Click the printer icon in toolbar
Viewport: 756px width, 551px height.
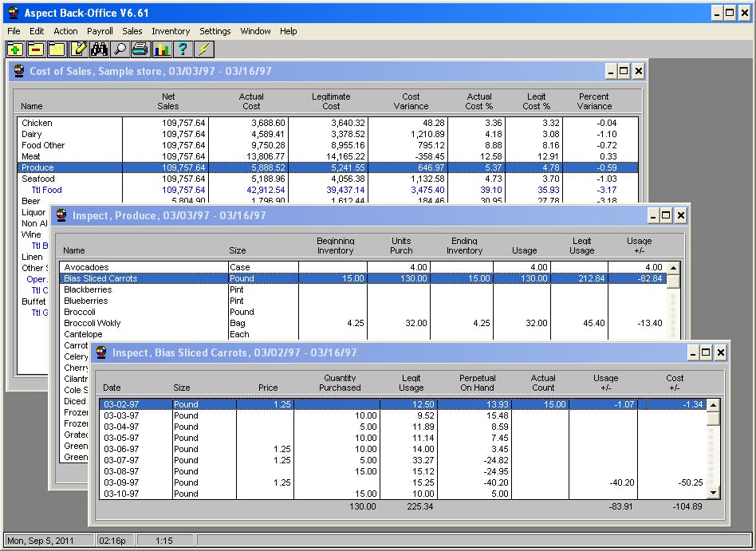coord(140,49)
